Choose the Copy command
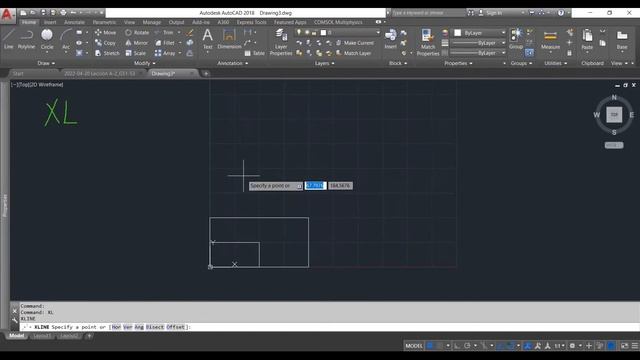The image size is (640, 360). [x=105, y=43]
